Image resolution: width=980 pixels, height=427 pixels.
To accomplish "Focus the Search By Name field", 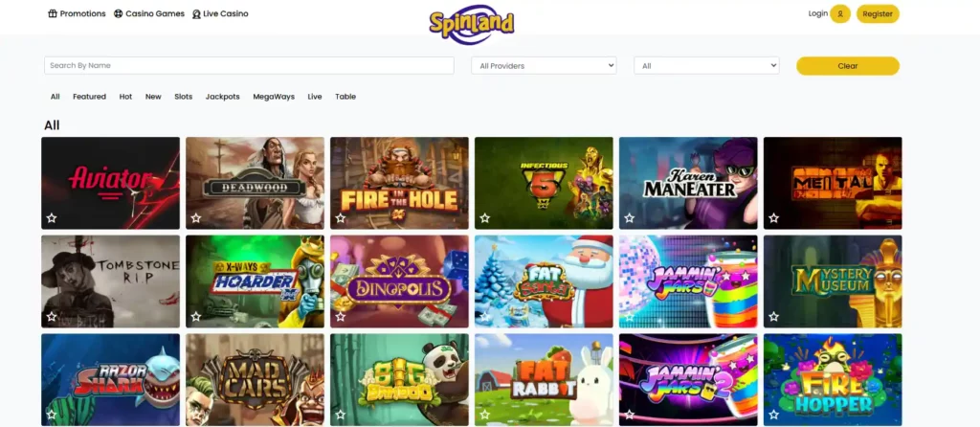I will [250, 66].
